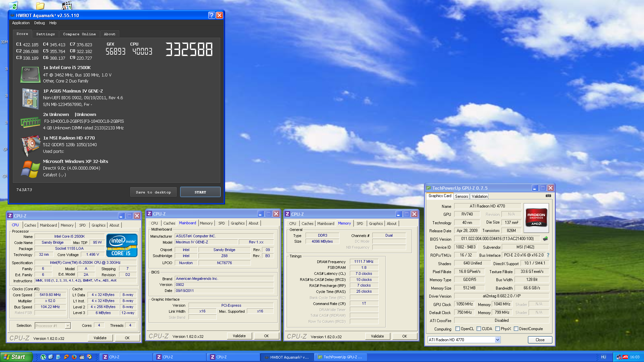Click the Driver Version field in GPU-Z
Viewport: 644px width, 362px height.
tap(501, 296)
